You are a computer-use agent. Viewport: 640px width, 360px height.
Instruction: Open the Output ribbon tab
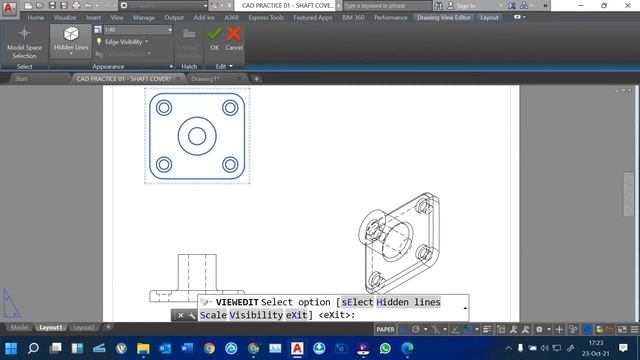[x=174, y=18]
